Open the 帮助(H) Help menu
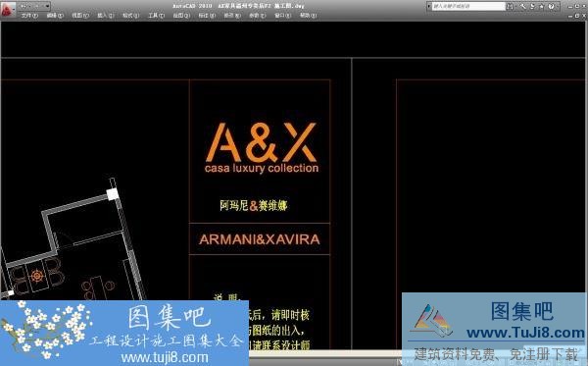Screen dimensions: 588x366 point(309,16)
